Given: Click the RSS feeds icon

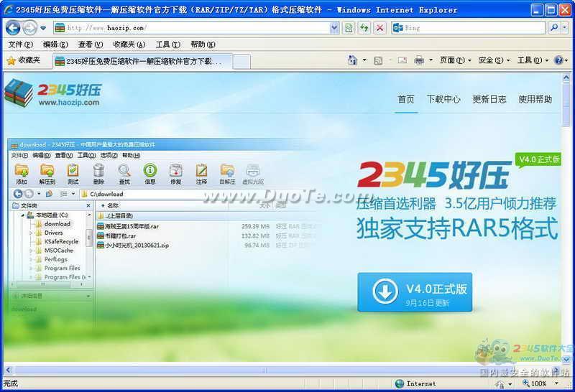Looking at the screenshot, I should pos(378,60).
